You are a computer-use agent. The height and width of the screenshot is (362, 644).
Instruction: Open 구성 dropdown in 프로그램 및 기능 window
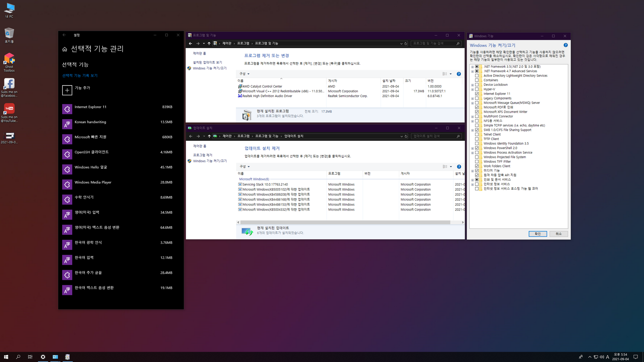pos(244,74)
